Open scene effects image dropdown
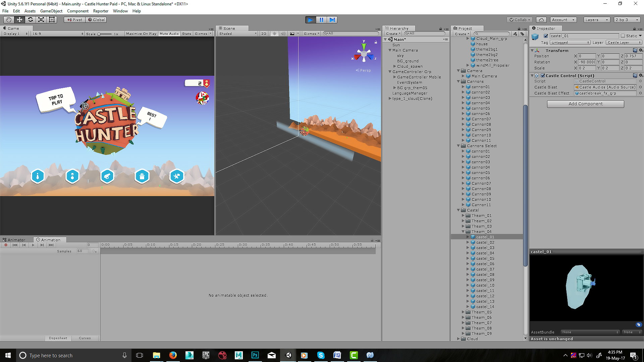 coord(294,34)
